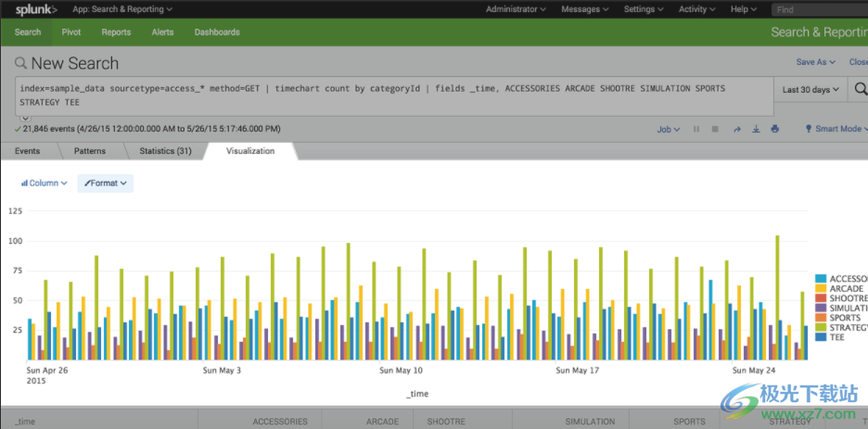Change chart type via Column dropdown
Viewport: 868px width, 429px height.
pos(44,183)
